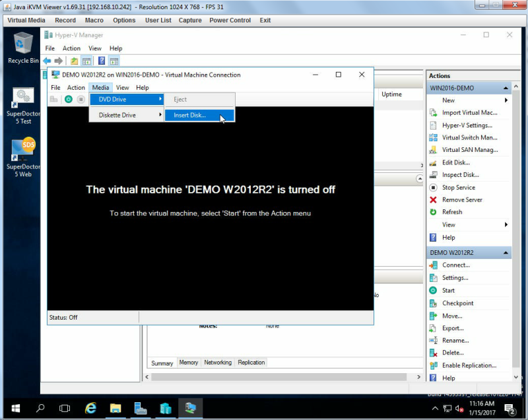The width and height of the screenshot is (528, 420).
Task: Switch to the Memory tab
Action: click(189, 363)
